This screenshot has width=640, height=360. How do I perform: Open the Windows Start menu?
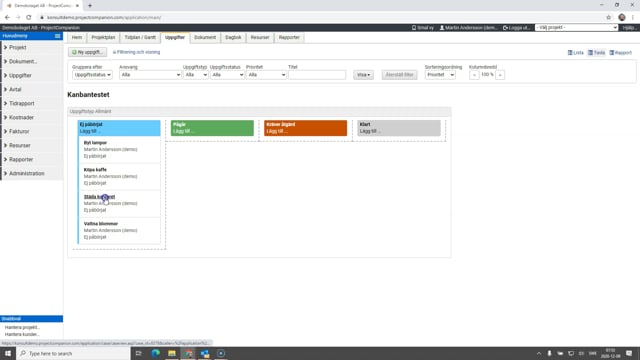8,353
